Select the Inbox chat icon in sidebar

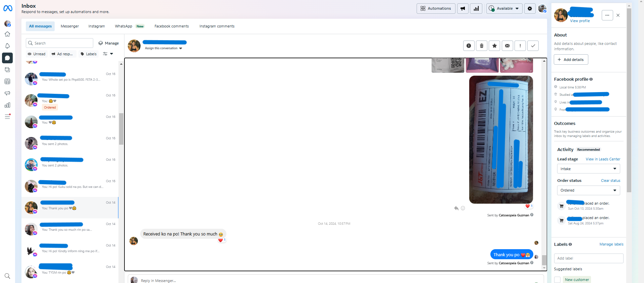7,58
